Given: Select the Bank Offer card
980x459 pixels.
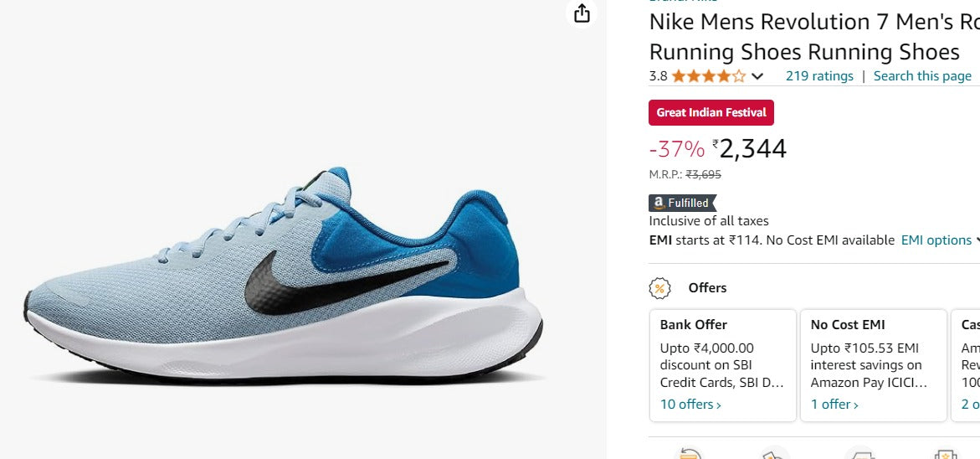Looking at the screenshot, I should pos(723,365).
